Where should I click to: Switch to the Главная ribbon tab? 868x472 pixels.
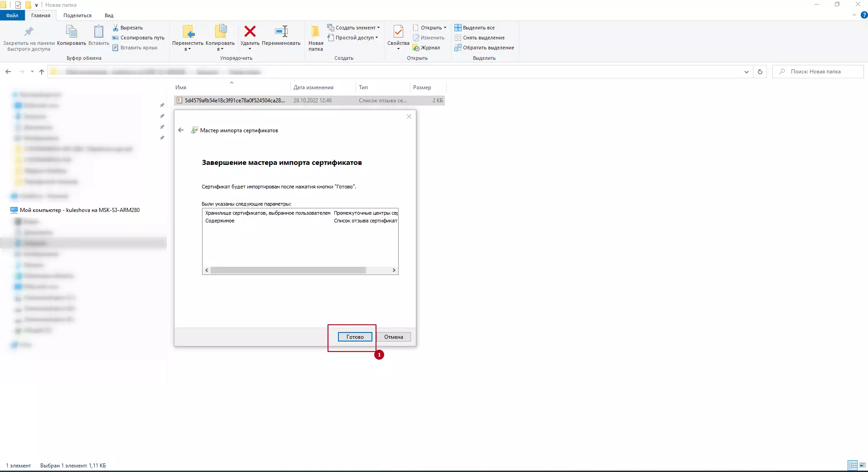click(41, 15)
